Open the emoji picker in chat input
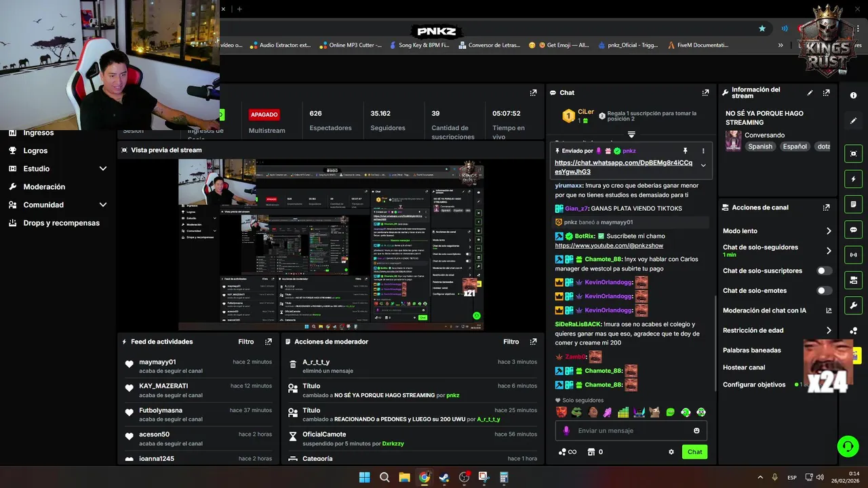The width and height of the screenshot is (868, 488). pyautogui.click(x=696, y=430)
